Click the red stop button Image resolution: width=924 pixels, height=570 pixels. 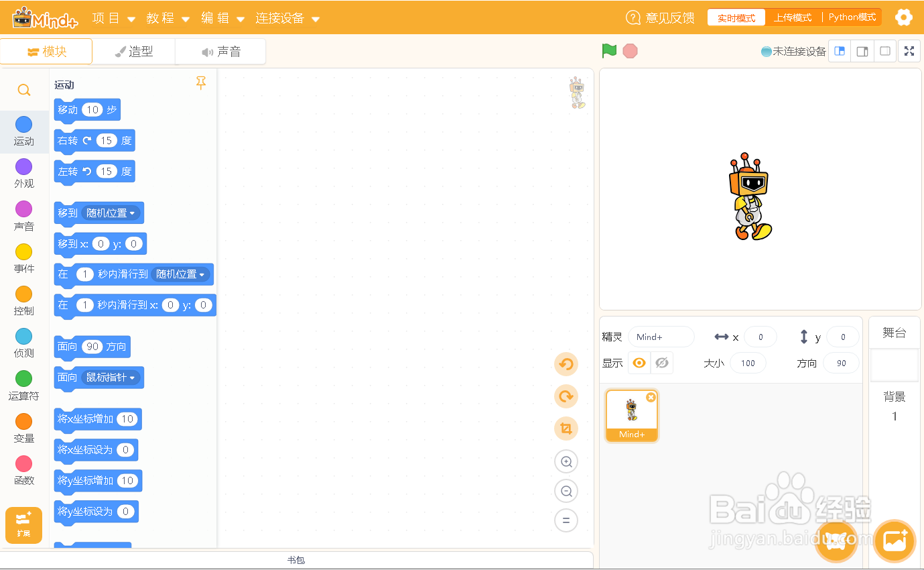click(630, 51)
